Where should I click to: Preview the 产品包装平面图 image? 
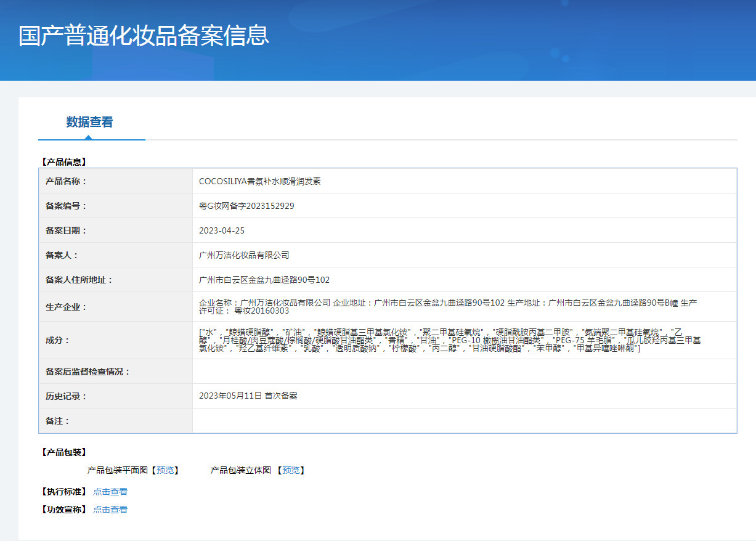(165, 470)
